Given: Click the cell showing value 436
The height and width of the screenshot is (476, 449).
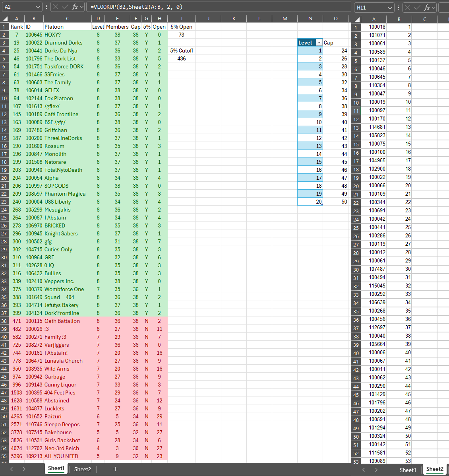Looking at the screenshot, I should tap(182, 58).
